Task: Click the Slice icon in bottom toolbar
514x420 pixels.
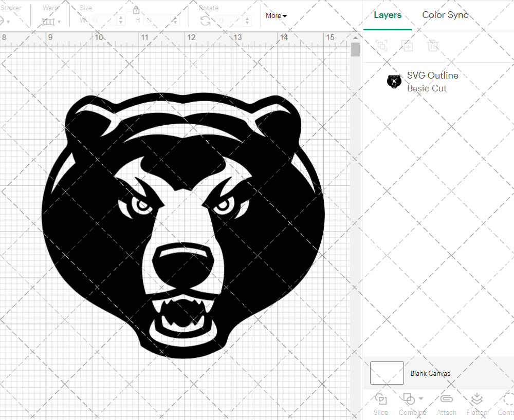Action: (380, 399)
